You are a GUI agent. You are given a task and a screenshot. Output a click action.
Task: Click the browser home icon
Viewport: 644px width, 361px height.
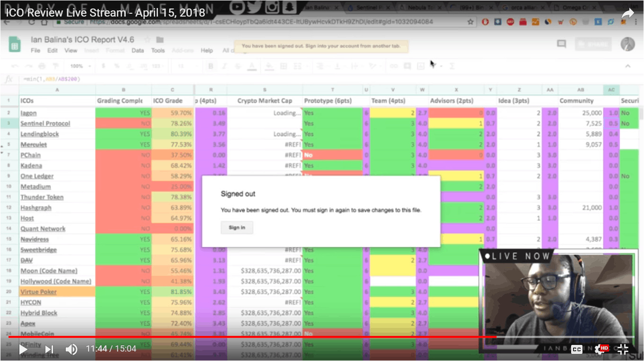(45, 22)
